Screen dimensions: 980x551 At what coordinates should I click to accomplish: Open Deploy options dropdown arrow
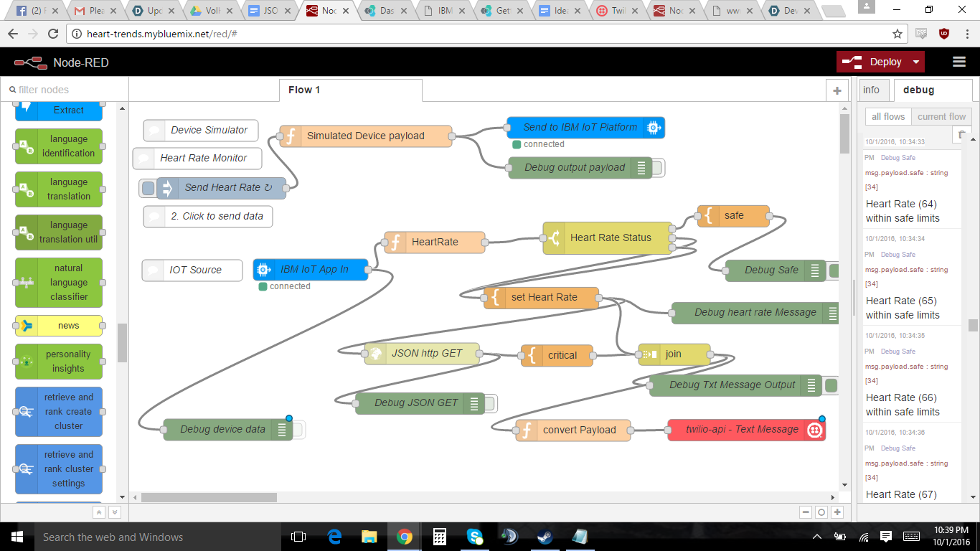(x=916, y=62)
